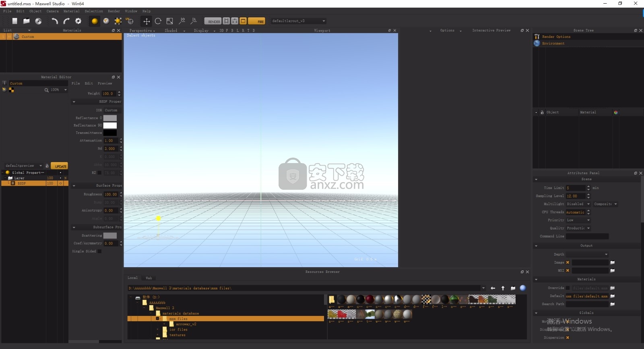Browse for Search Path folder icon
The width and height of the screenshot is (644, 349).
tap(612, 304)
